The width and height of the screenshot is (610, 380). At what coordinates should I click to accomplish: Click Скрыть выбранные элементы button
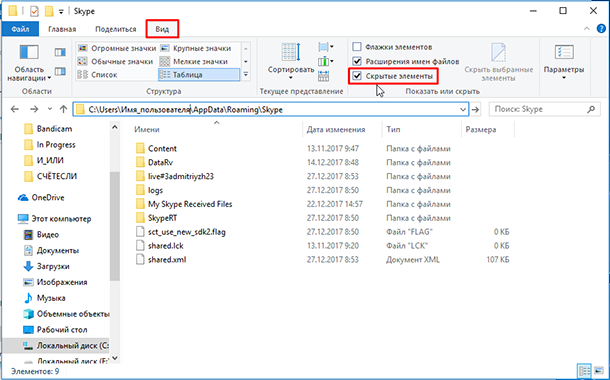tap(498, 62)
